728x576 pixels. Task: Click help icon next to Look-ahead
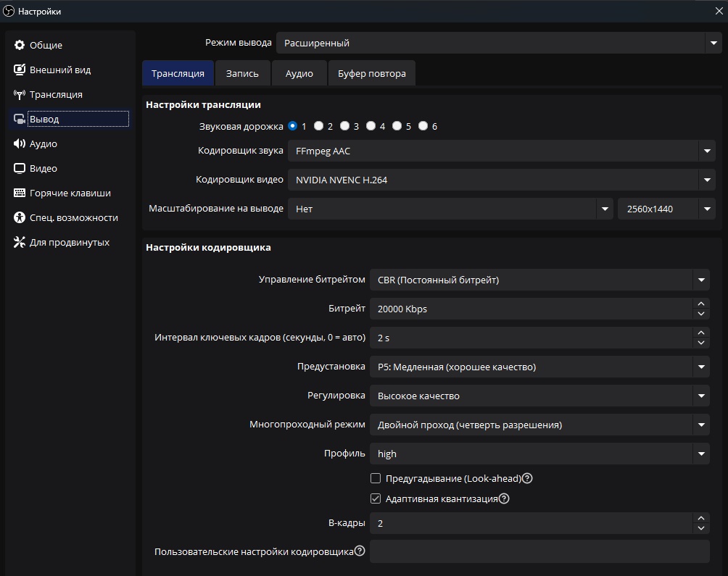(x=527, y=478)
